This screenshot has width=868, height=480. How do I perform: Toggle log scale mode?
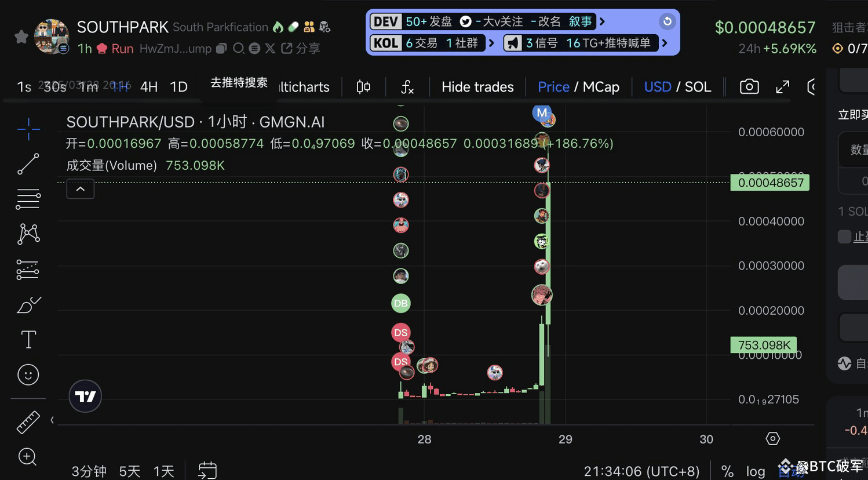(756, 471)
